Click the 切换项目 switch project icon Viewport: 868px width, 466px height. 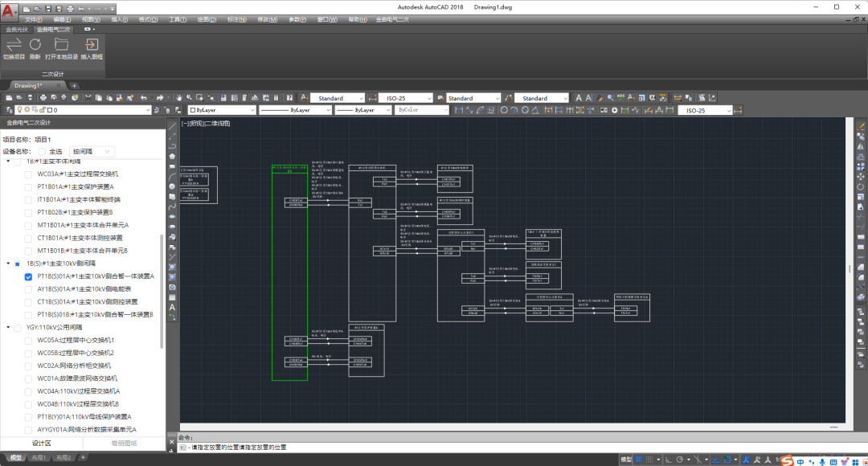click(x=14, y=45)
